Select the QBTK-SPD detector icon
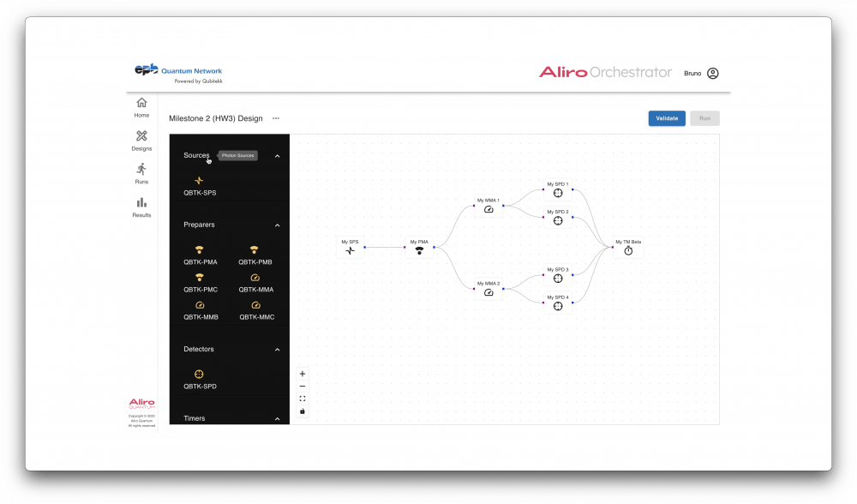This screenshot has height=504, width=857. [x=199, y=375]
